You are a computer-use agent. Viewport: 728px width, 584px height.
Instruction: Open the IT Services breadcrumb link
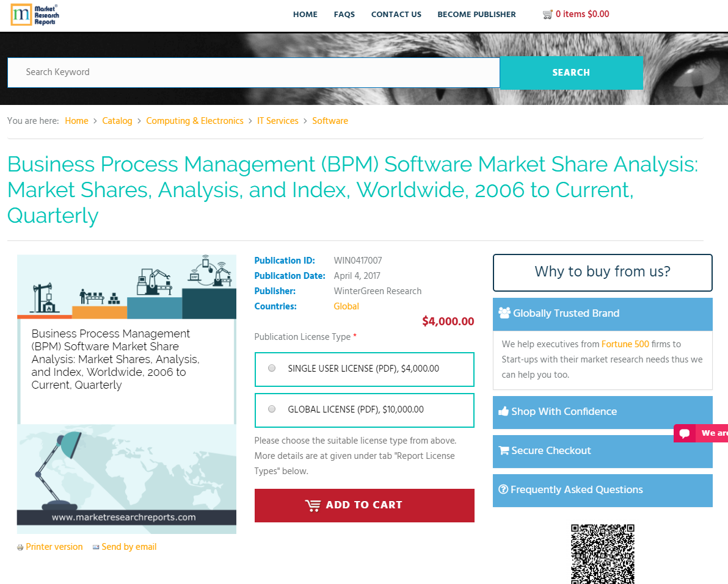click(278, 121)
